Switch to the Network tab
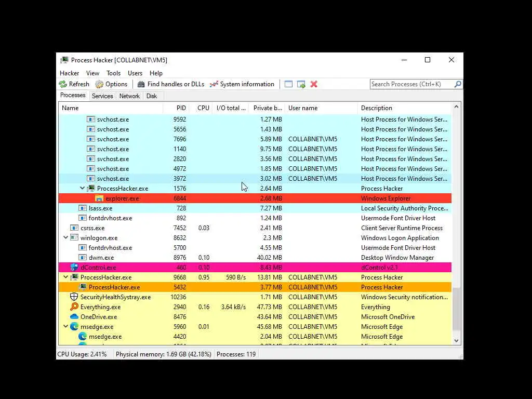The image size is (532, 399). click(129, 96)
